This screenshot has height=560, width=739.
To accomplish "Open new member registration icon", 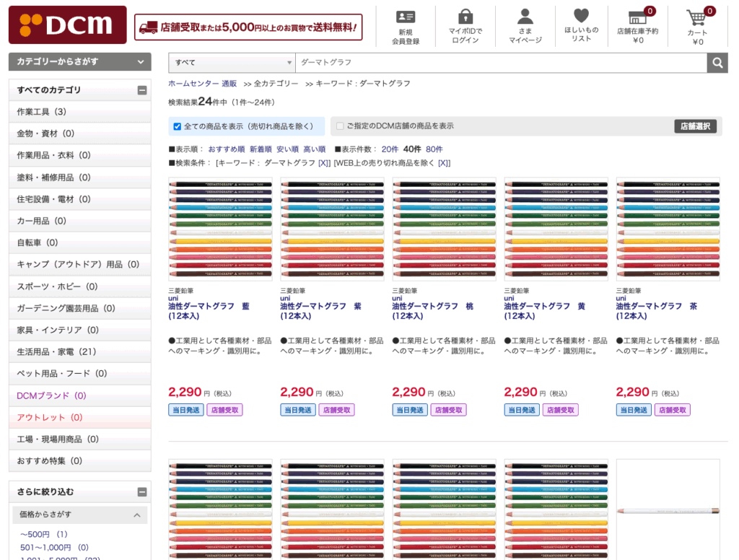I will click(x=406, y=17).
